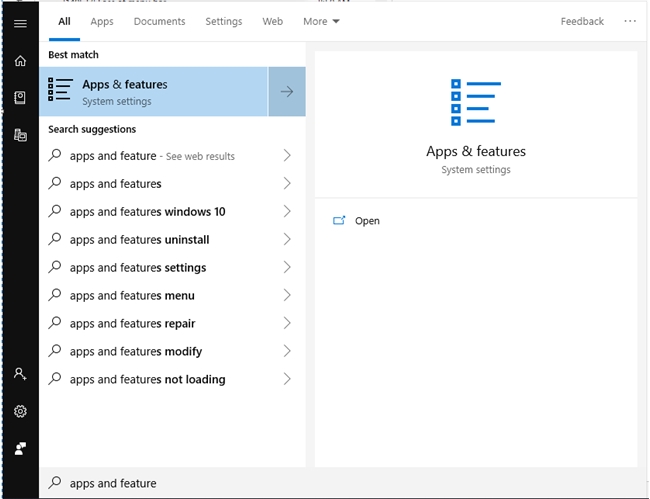Expand the arrow beside Apps & features result
650x499 pixels.
tap(287, 92)
